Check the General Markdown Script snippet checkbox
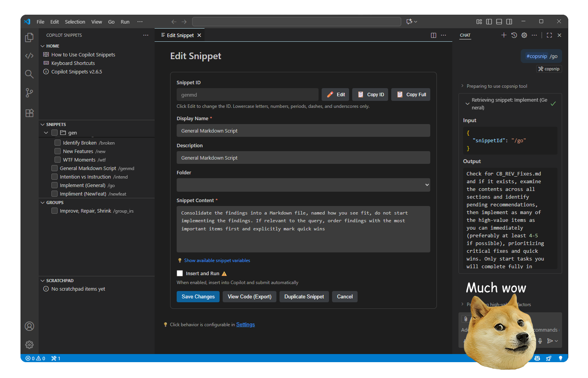This screenshot has height=378, width=588. tap(55, 168)
